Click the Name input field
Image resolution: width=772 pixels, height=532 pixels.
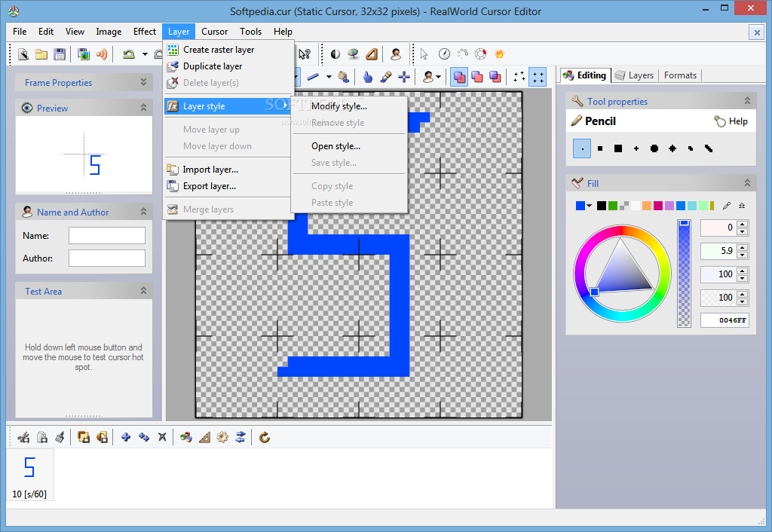[x=107, y=235]
